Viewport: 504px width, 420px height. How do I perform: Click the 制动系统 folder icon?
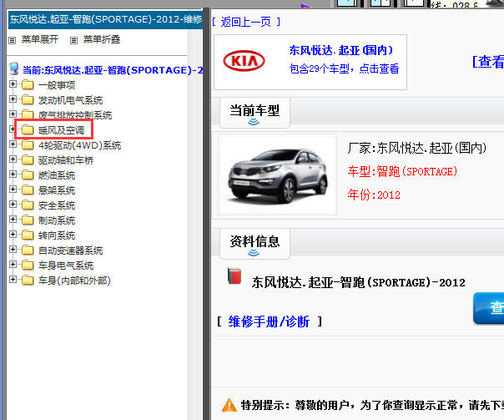(x=28, y=220)
